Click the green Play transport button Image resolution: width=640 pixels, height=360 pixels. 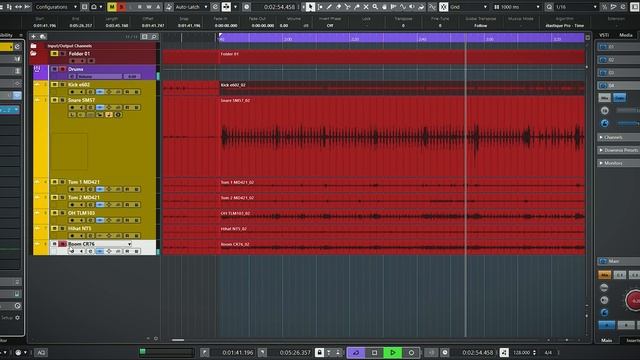click(x=393, y=352)
